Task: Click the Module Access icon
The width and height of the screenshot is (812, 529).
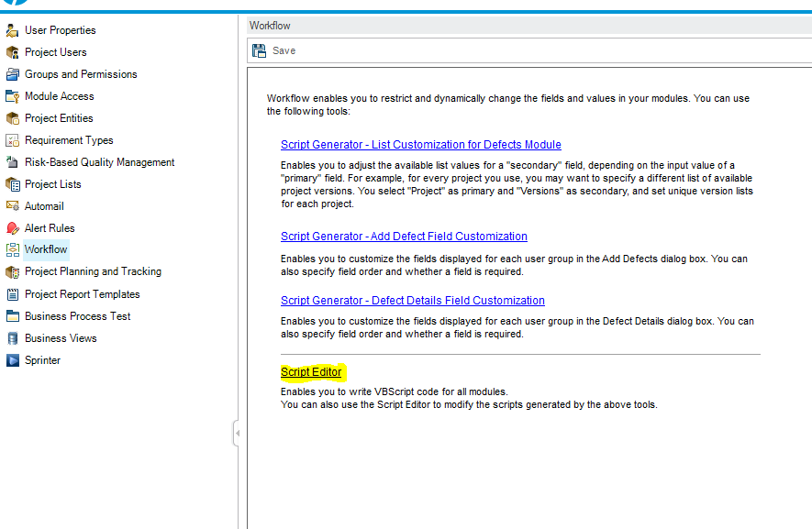Action: (13, 96)
